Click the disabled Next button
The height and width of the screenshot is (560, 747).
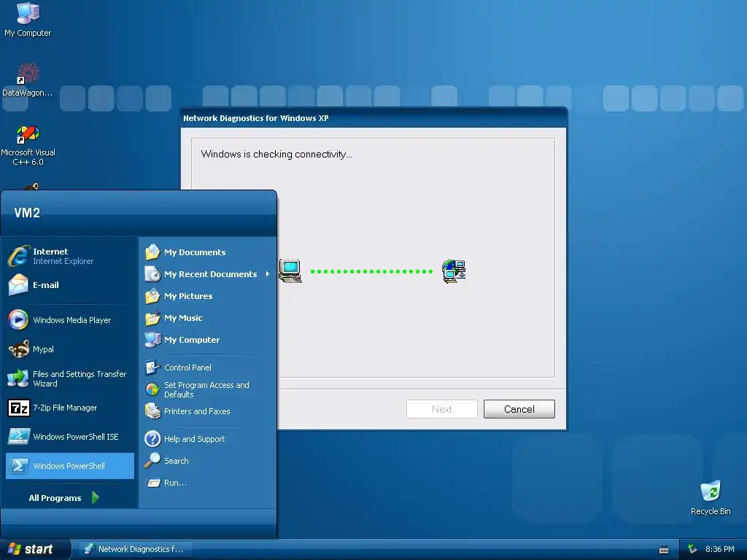click(x=441, y=409)
